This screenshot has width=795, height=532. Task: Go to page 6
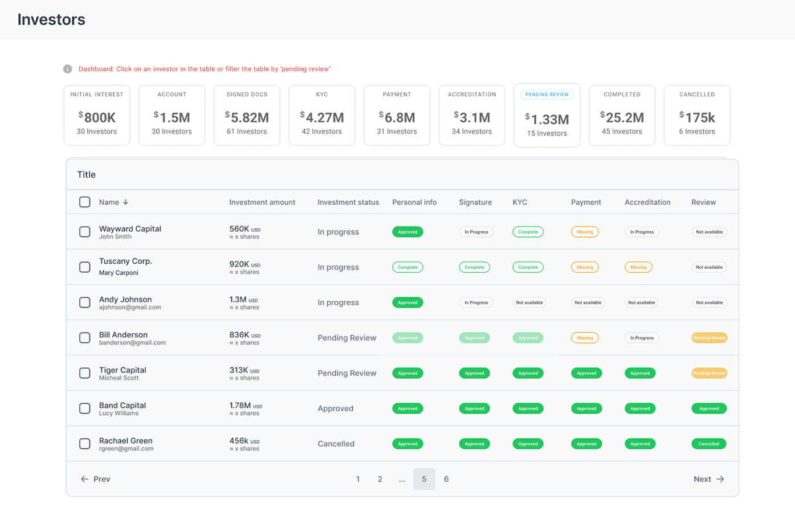pyautogui.click(x=446, y=479)
